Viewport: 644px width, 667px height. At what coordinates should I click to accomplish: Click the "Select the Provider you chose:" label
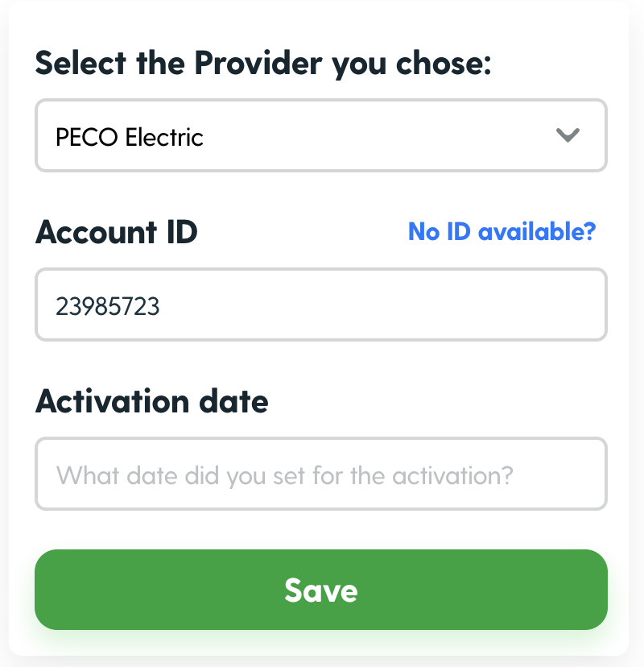pyautogui.click(x=262, y=63)
